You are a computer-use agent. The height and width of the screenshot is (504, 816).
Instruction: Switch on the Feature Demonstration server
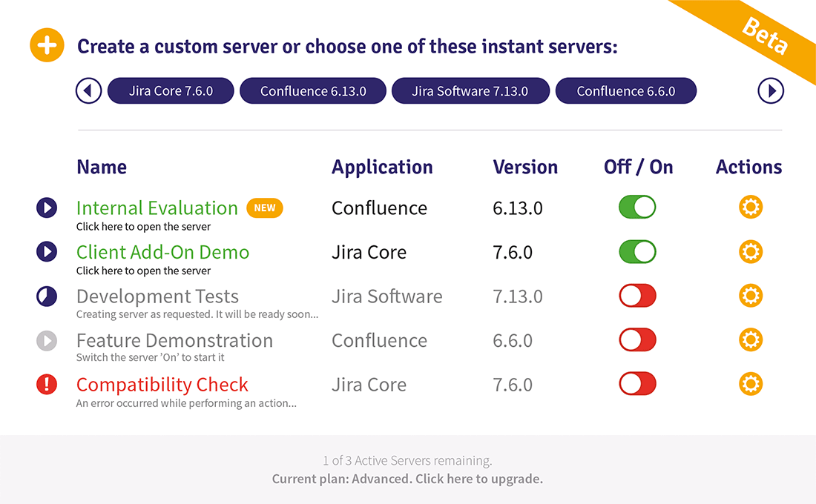coord(637,339)
